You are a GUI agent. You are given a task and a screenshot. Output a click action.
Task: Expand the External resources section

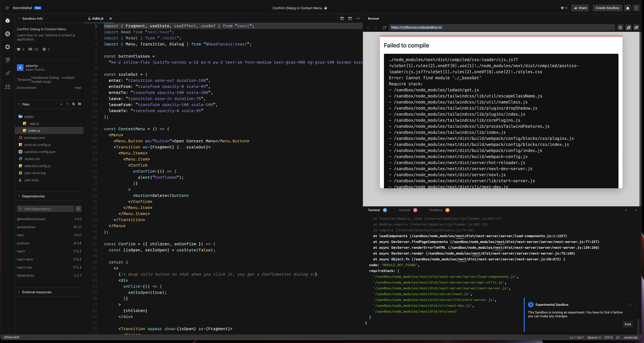[x=19, y=292]
